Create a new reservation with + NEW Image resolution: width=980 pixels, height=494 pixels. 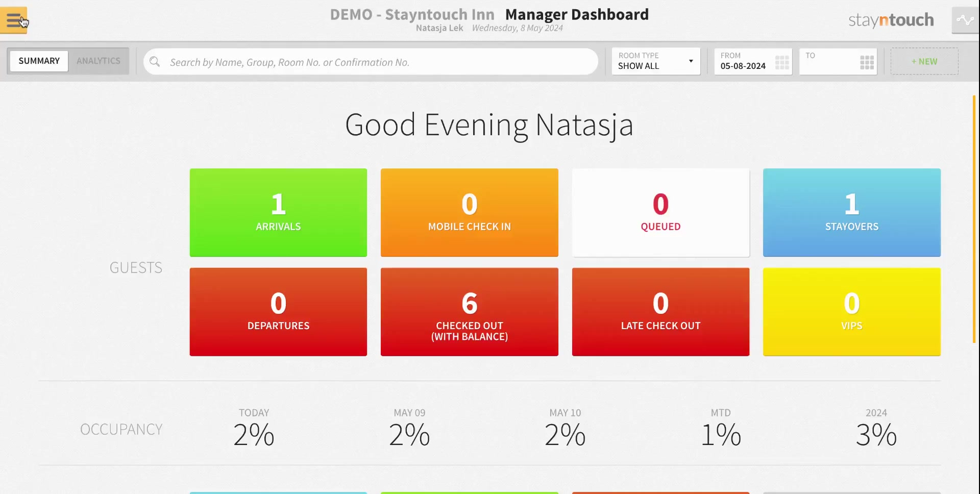pos(924,61)
